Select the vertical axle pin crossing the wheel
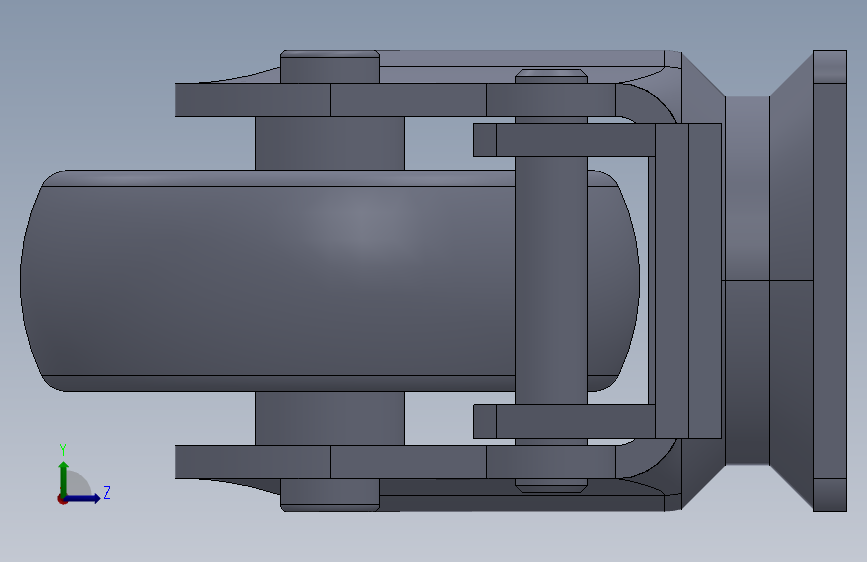Viewport: 867px width, 562px height. (551, 281)
